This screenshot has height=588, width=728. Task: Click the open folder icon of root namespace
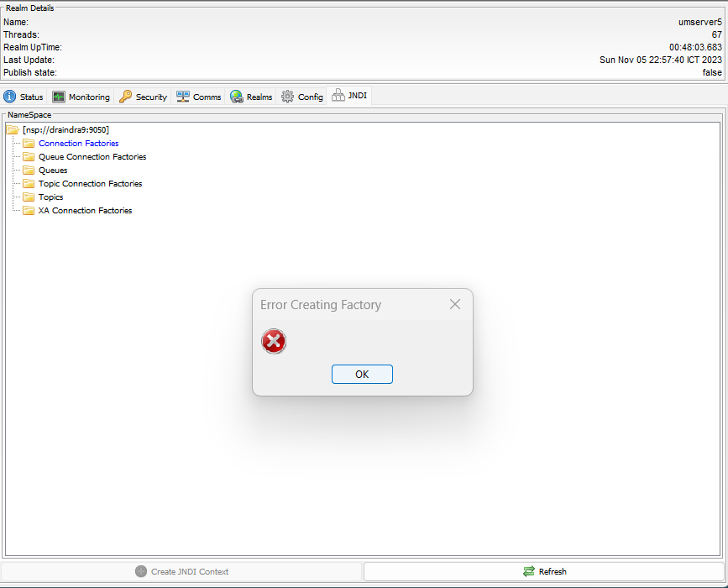point(13,129)
